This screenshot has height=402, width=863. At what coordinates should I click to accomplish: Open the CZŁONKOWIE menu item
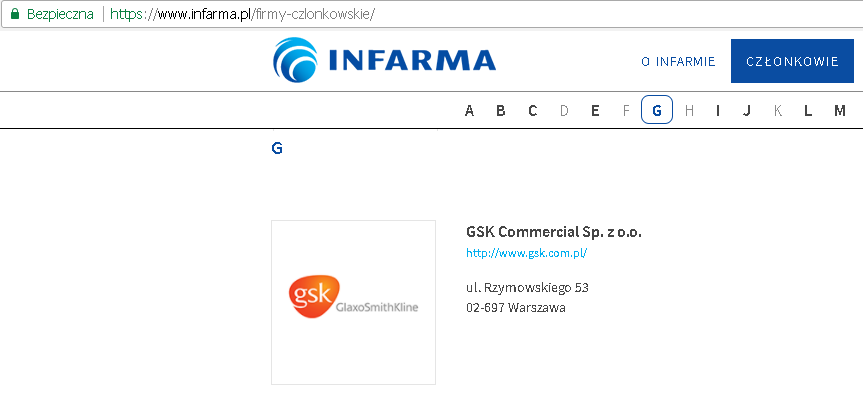[x=792, y=61]
